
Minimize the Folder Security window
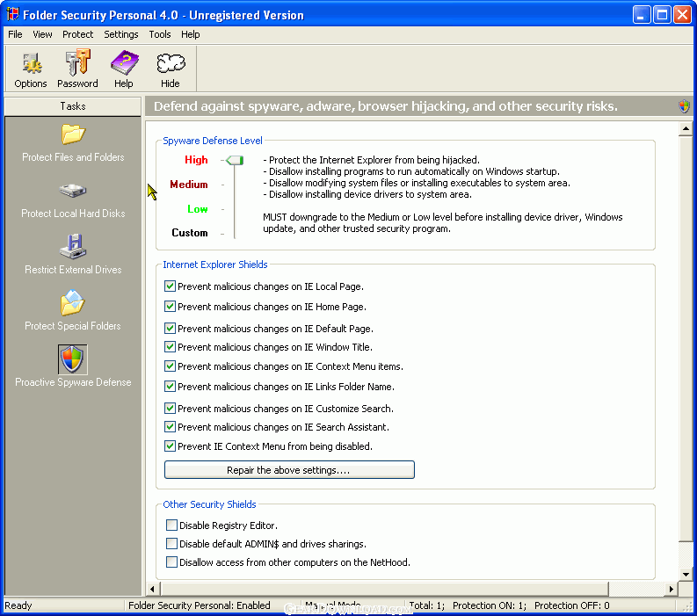(x=642, y=15)
